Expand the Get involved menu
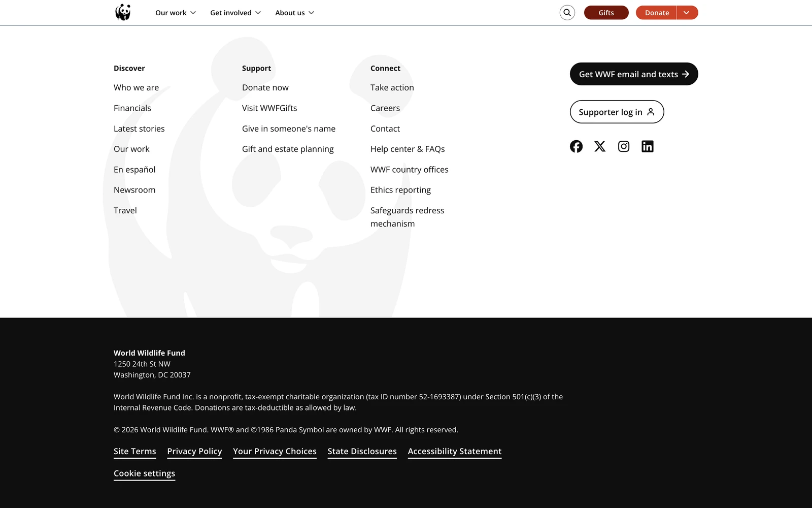This screenshot has width=812, height=508. 235,13
